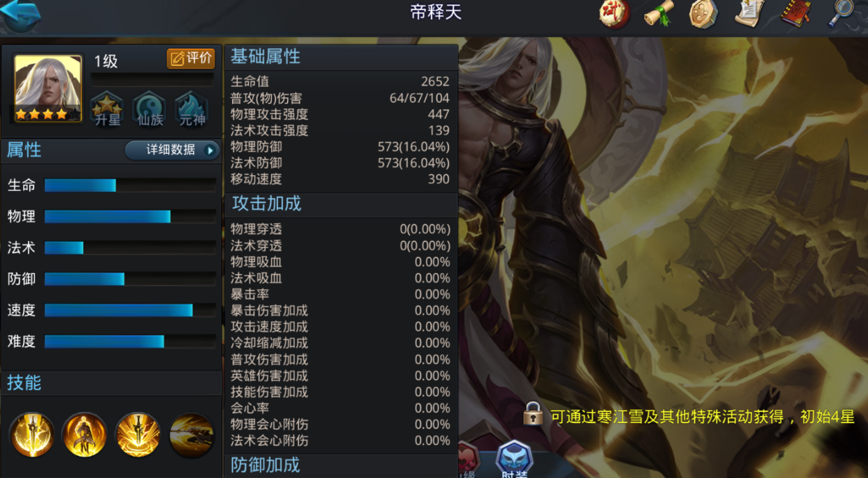Open the parchment with quill icon

point(749,13)
